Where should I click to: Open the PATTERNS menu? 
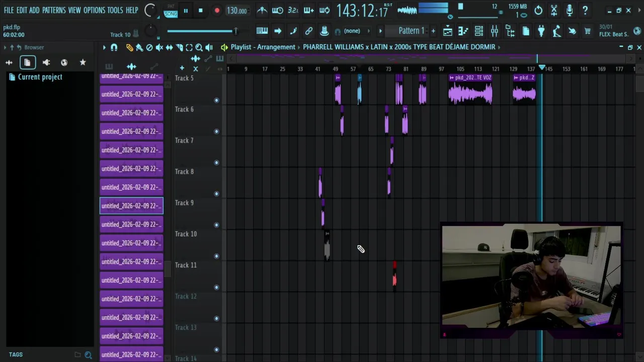[x=54, y=10]
